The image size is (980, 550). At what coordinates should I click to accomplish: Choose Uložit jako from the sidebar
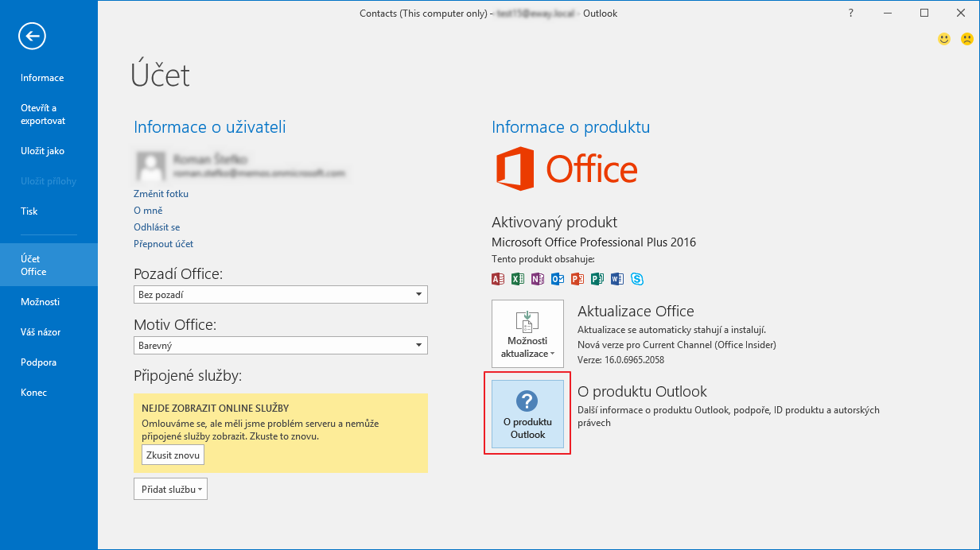pyautogui.click(x=49, y=151)
